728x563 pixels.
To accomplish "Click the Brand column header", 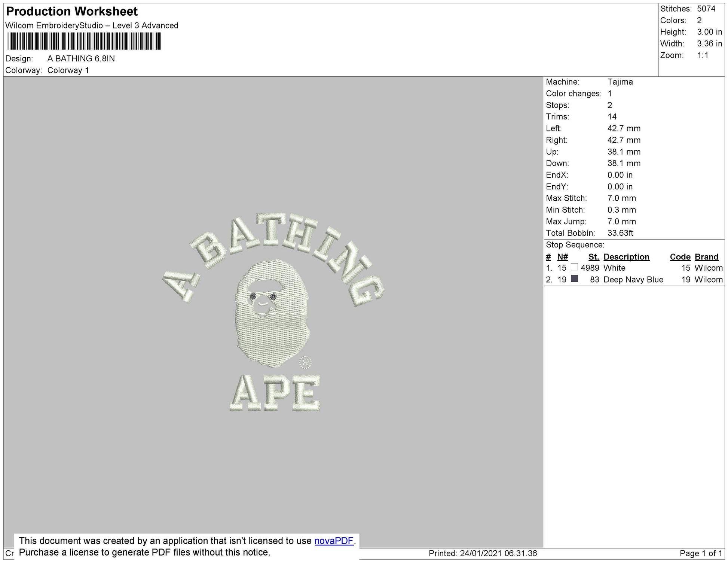I will point(706,257).
